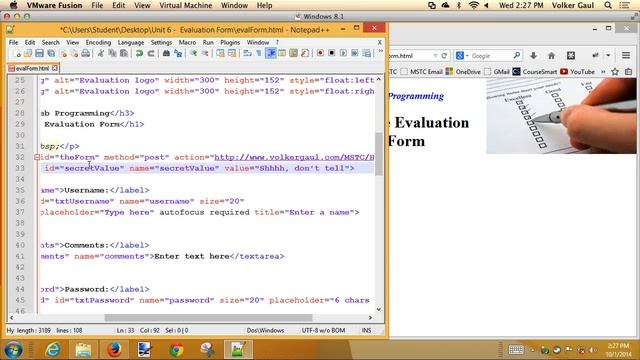
Task: Toggle the highlighted Indent Guide toolbar icon
Action: pos(271,53)
